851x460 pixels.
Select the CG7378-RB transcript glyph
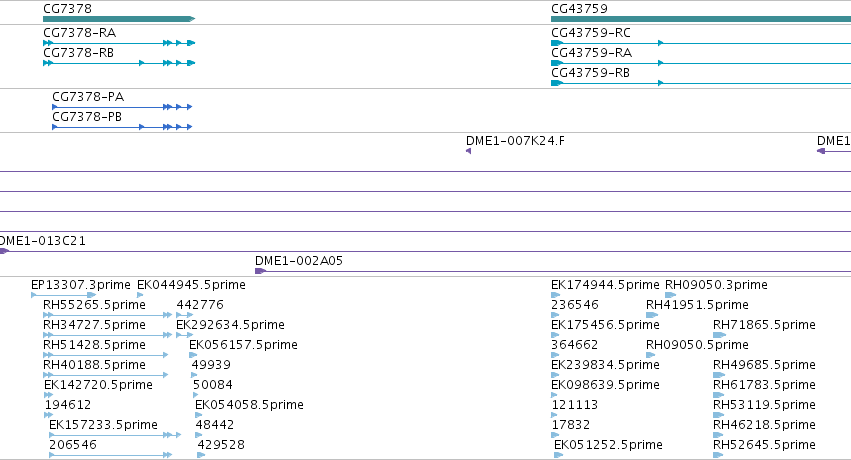pyautogui.click(x=119, y=63)
